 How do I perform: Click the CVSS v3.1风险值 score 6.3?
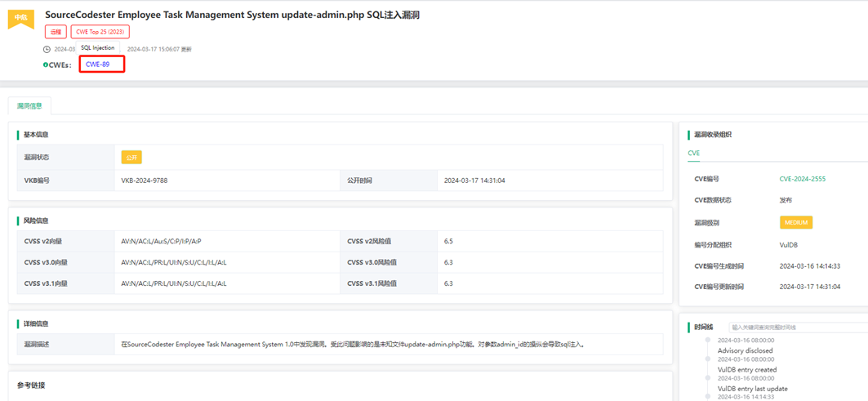448,283
